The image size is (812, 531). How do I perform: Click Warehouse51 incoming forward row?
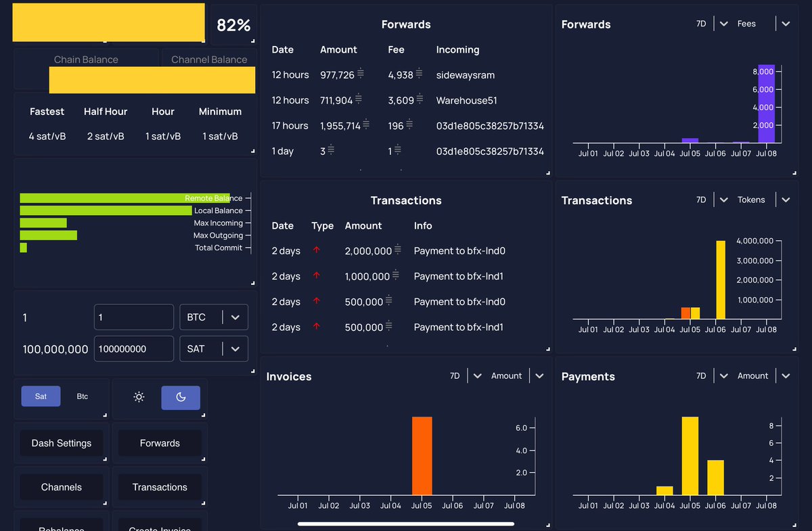[406, 100]
